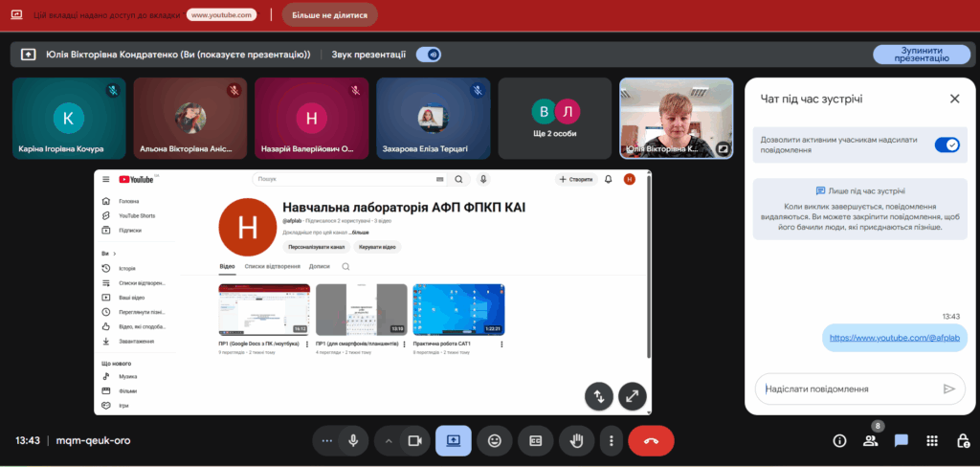Open more options vertical dots menu

coord(611,441)
